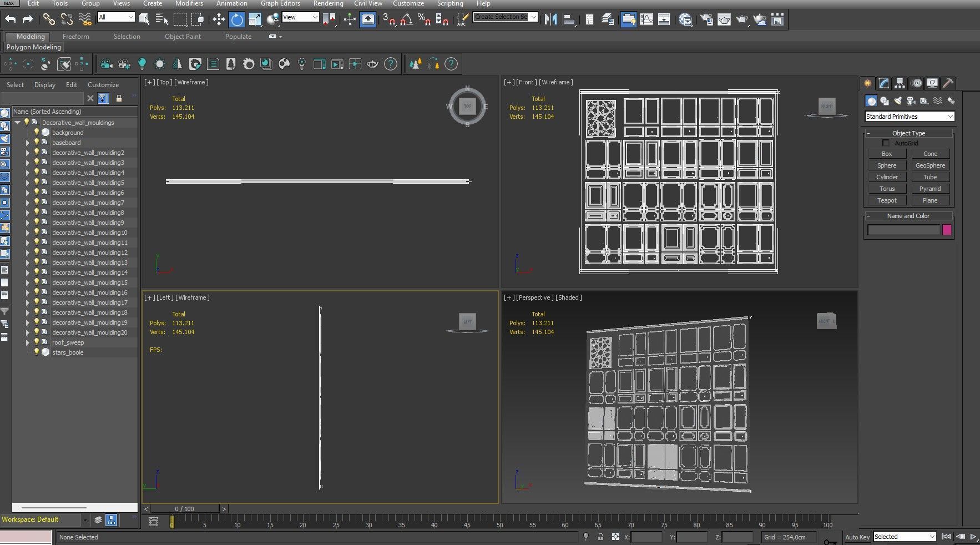The height and width of the screenshot is (545, 980).
Task: Open Rendered Frame Window icon
Action: click(724, 19)
